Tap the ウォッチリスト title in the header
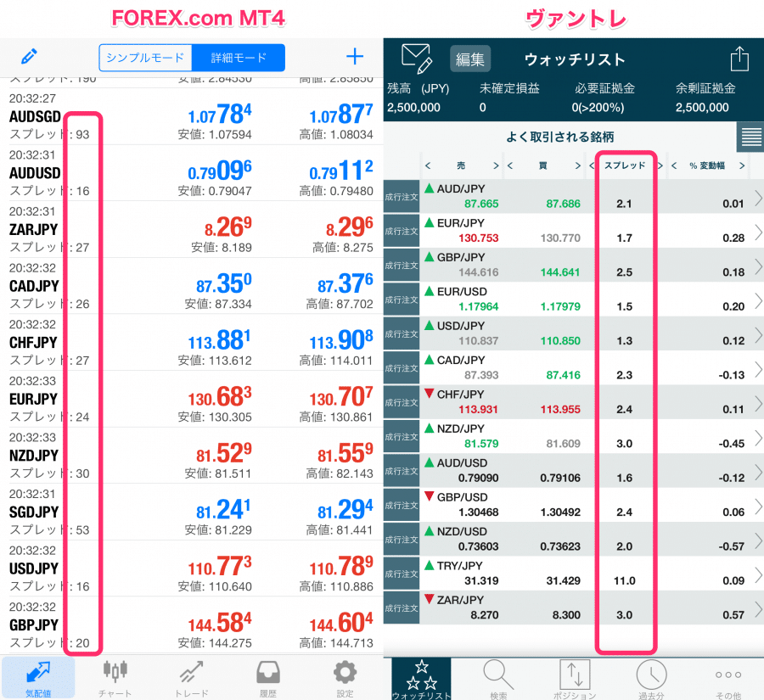This screenshot has height=700, width=764. tap(575, 59)
